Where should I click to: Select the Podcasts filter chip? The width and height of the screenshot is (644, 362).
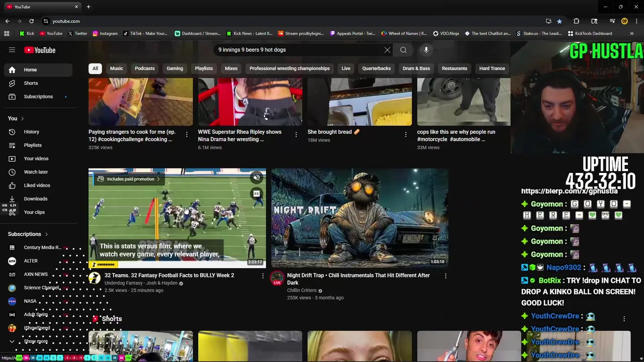pos(144,68)
